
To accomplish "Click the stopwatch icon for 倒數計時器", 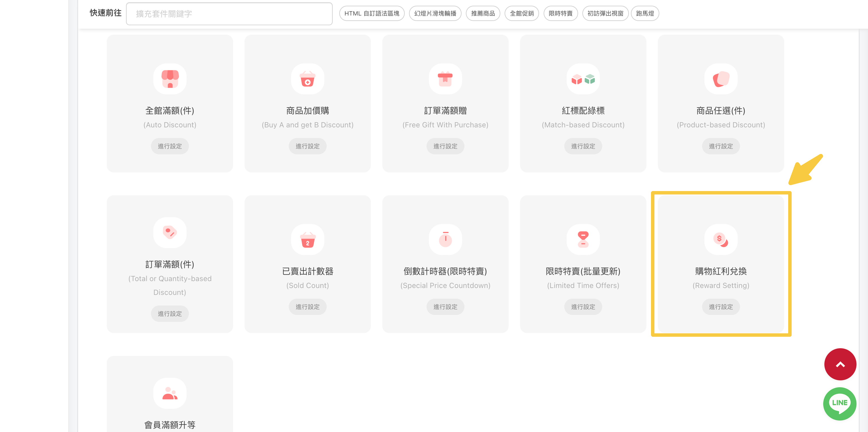I will 445,240.
